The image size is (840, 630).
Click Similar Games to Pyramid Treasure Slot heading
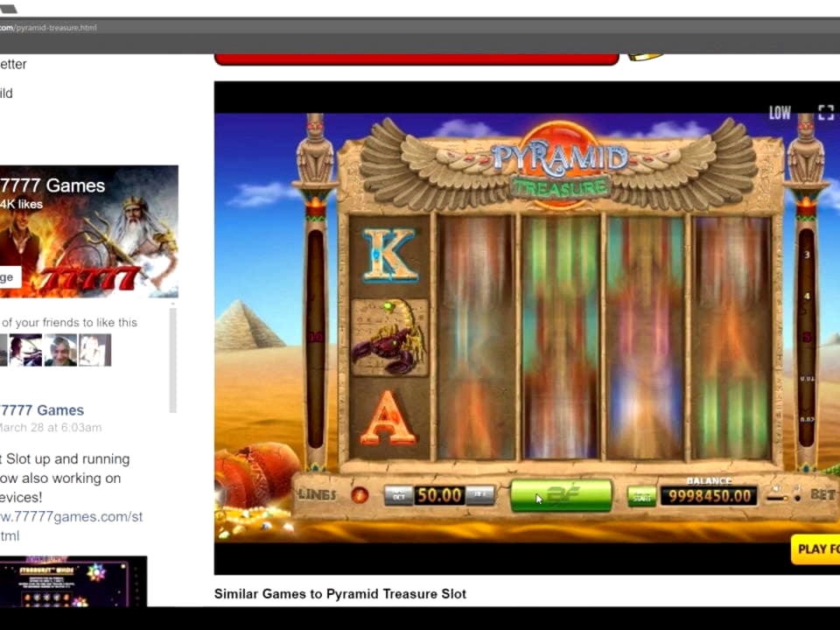click(340, 593)
